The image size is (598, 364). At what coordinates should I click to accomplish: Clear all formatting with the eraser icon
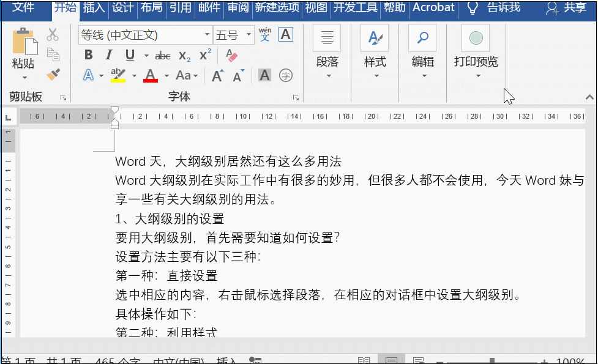[x=231, y=55]
